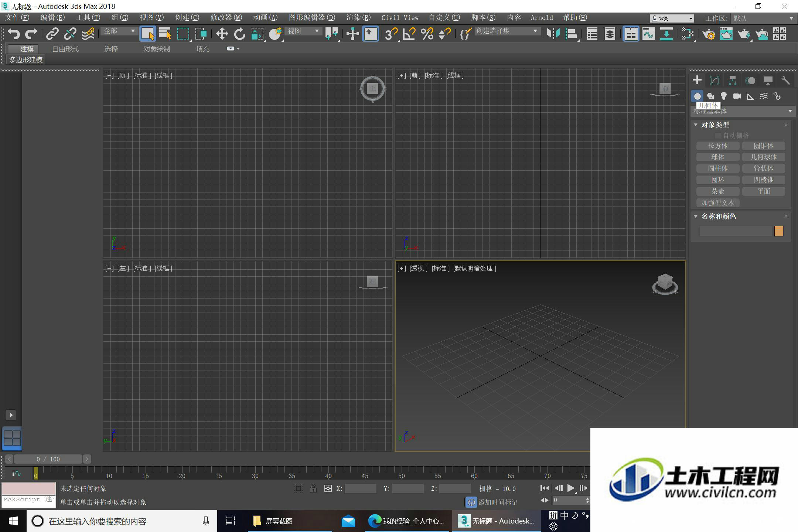Toggle absolute/offset transform type-in mode
Screen dimensions: 798x532
coord(328,488)
